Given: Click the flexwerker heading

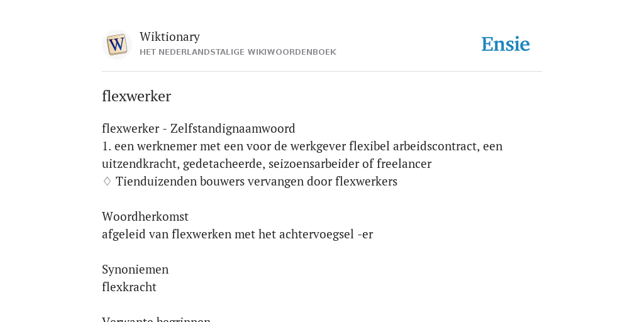Looking at the screenshot, I should click(136, 96).
